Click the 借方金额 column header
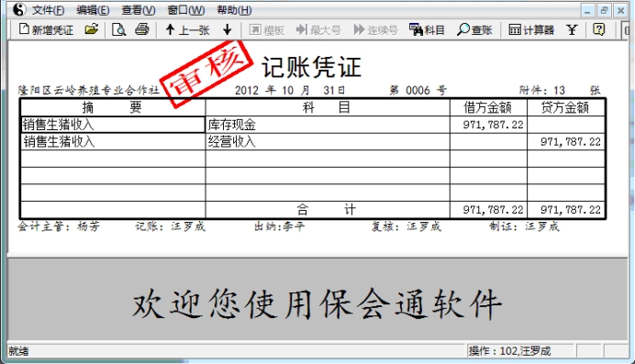This screenshot has height=364, width=635. click(487, 107)
